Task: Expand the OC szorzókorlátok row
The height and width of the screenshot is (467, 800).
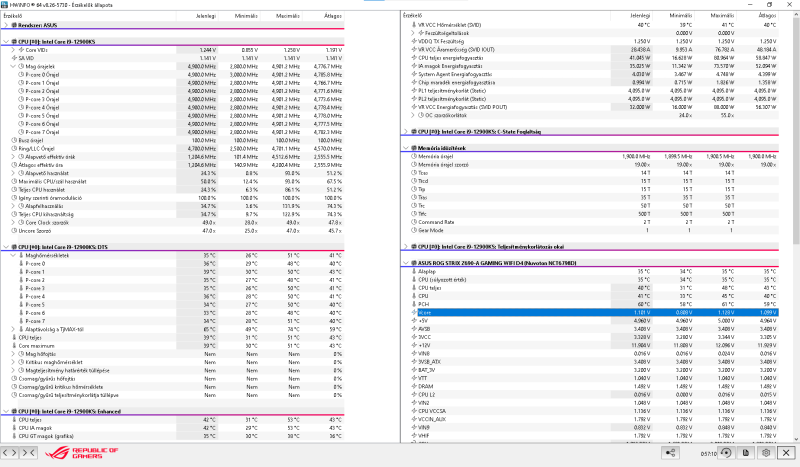Action: (413, 115)
